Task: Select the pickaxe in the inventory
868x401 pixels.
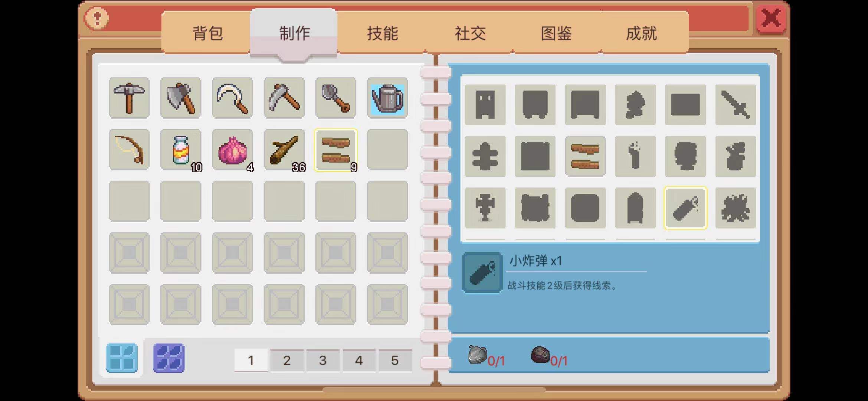Action: (129, 98)
